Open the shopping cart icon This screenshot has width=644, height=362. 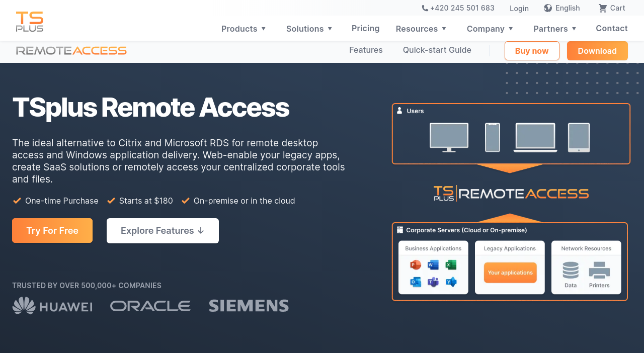(x=602, y=8)
